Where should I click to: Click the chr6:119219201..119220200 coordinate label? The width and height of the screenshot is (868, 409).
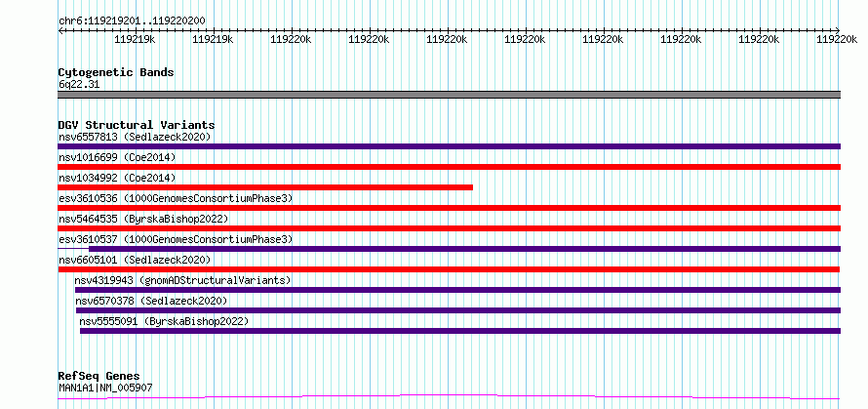pos(132,21)
